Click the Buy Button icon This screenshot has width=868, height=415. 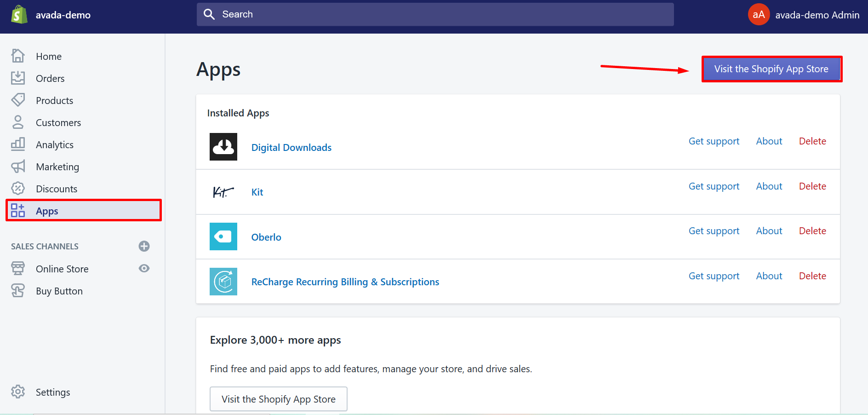coord(18,290)
